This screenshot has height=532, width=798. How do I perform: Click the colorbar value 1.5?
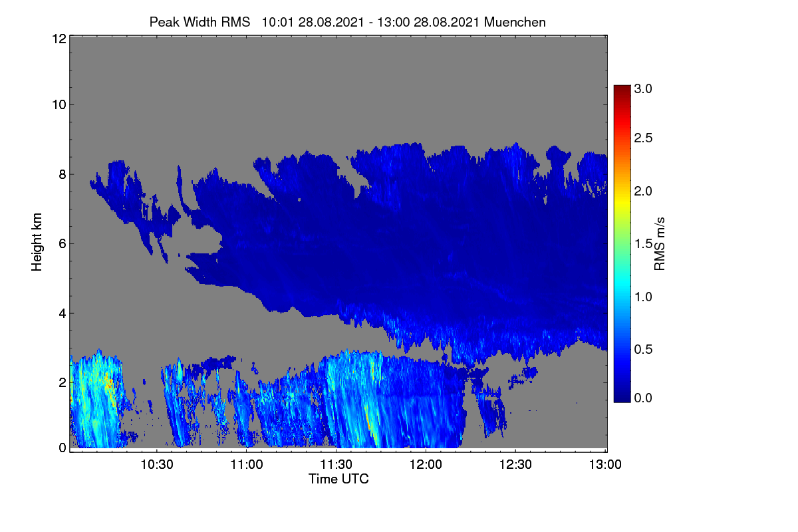[x=643, y=244]
